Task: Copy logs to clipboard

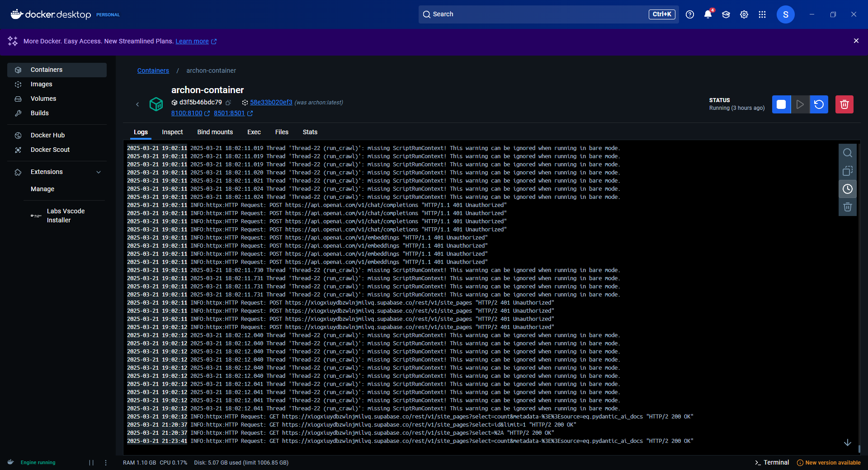Action: (x=848, y=171)
